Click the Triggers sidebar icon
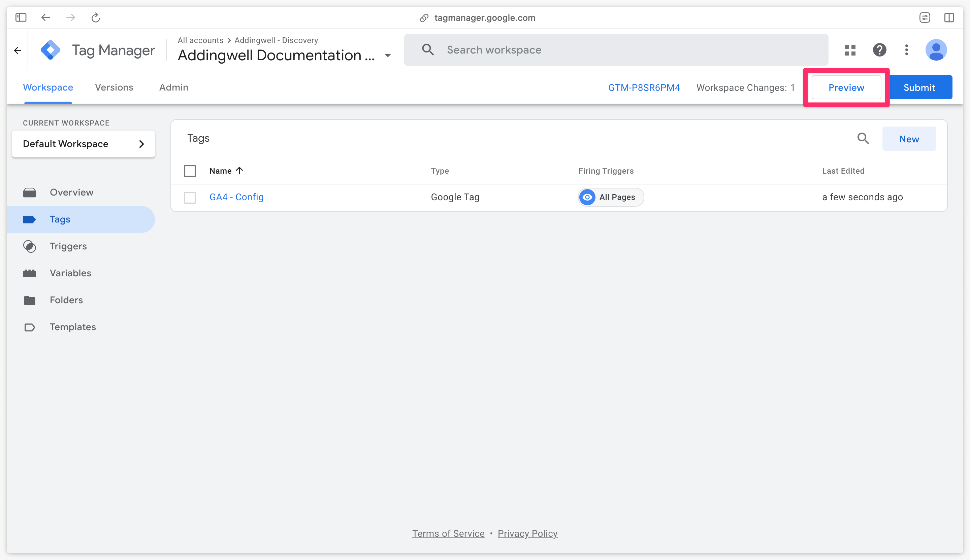Viewport: 970px width, 560px height. coord(31,246)
